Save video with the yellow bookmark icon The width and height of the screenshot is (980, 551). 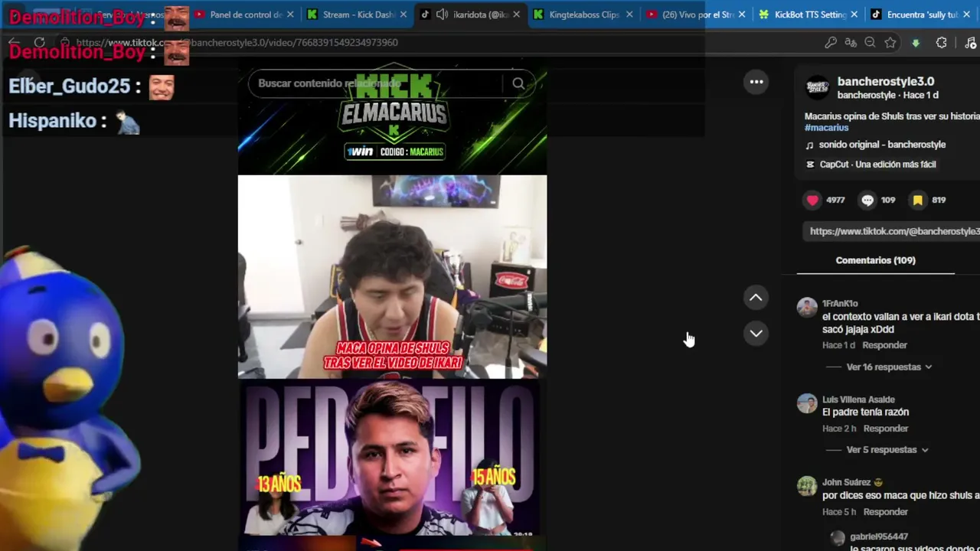917,200
